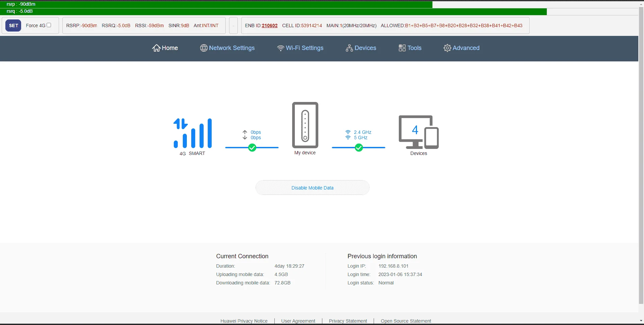Click the Home house icon
The image size is (644, 325).
click(156, 48)
